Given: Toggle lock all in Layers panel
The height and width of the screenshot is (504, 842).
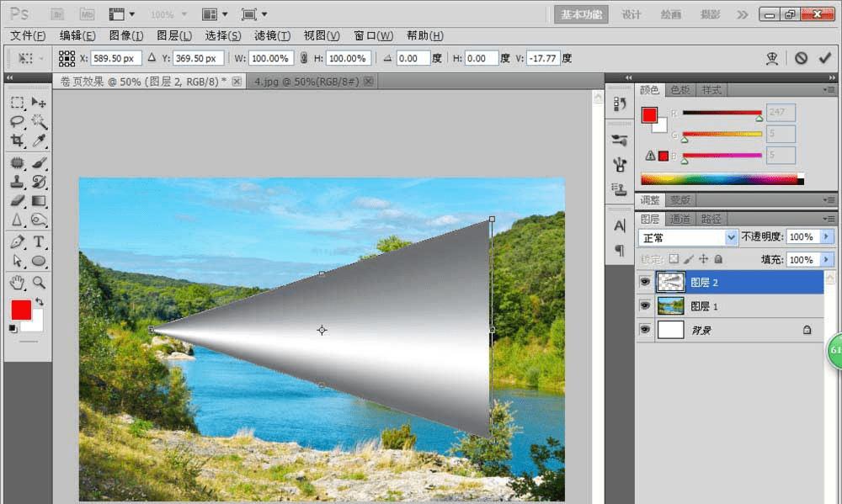Looking at the screenshot, I should coord(718,259).
